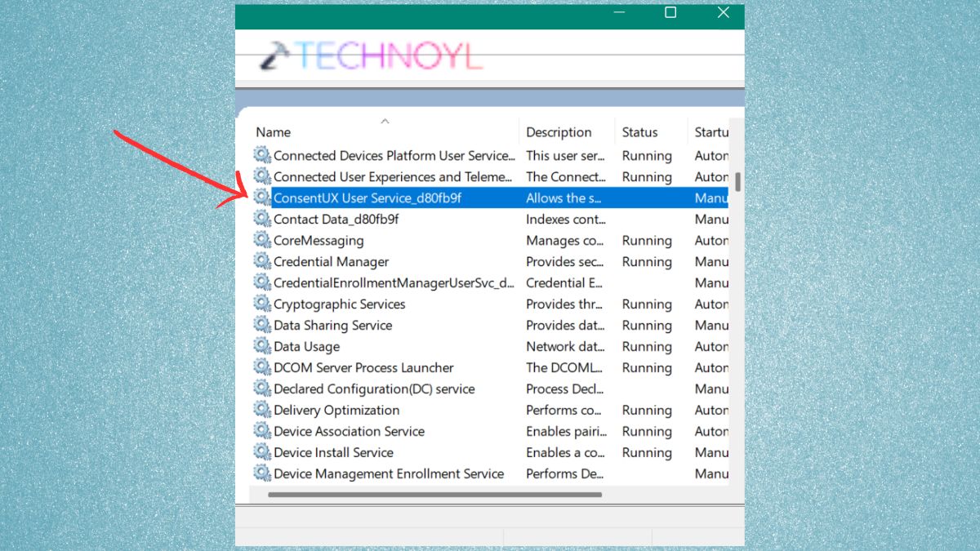Click the Credential Manager gear icon
The width and height of the screenshot is (980, 551).
262,261
